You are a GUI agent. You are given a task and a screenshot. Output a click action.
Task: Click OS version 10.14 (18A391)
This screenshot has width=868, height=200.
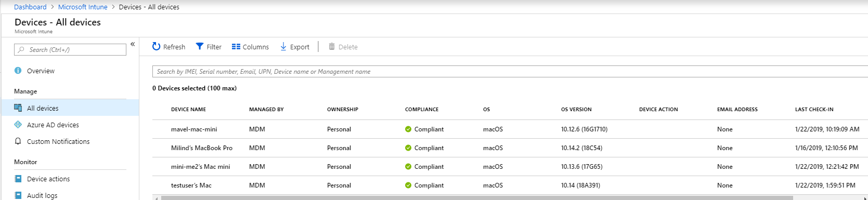580,185
